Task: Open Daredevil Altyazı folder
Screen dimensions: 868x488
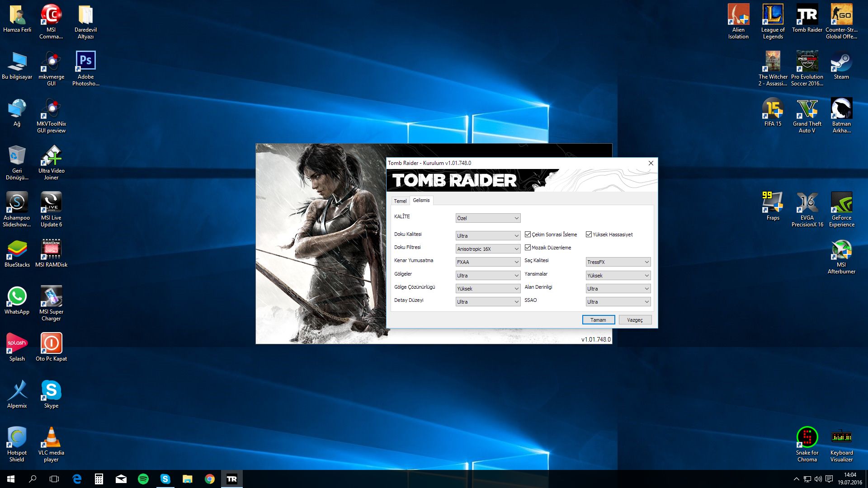Action: pyautogui.click(x=85, y=21)
